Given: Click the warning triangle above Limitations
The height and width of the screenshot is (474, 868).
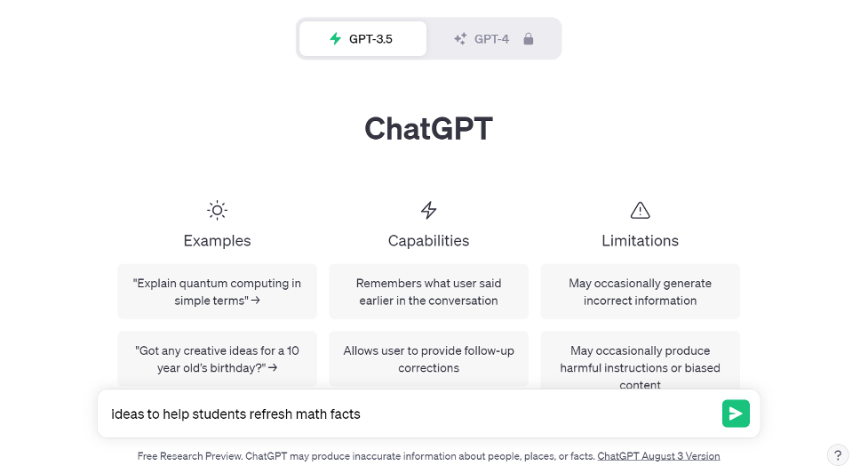Looking at the screenshot, I should click(x=640, y=210).
